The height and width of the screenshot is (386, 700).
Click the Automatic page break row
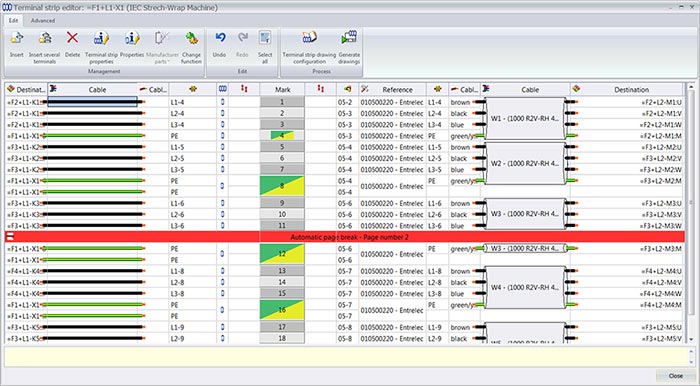click(x=344, y=237)
